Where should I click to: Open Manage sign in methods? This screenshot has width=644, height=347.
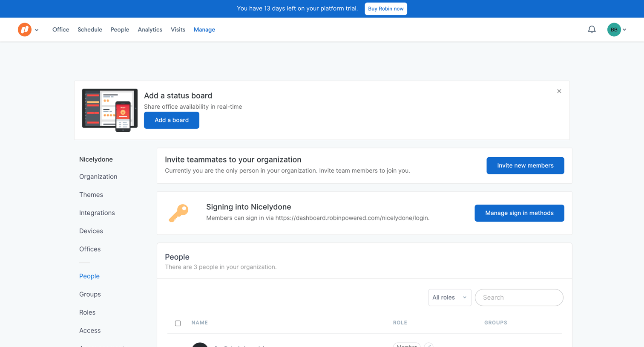(x=519, y=213)
